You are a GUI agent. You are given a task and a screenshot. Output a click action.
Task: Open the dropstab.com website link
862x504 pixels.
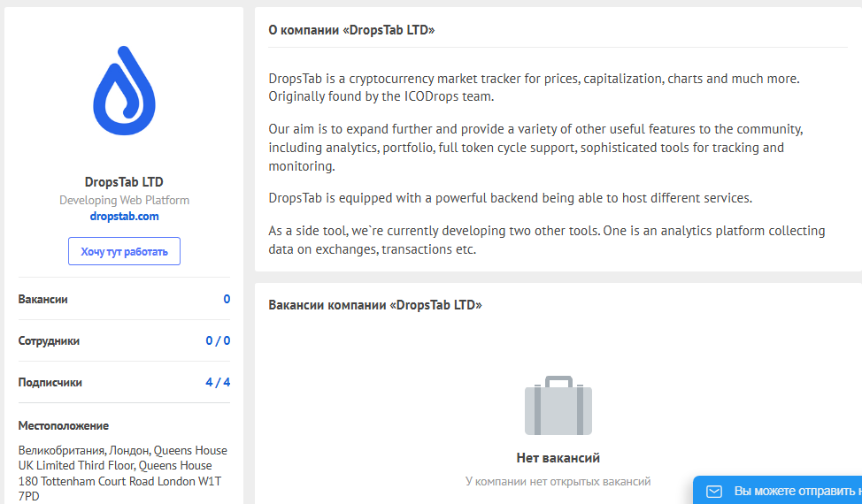(x=124, y=217)
